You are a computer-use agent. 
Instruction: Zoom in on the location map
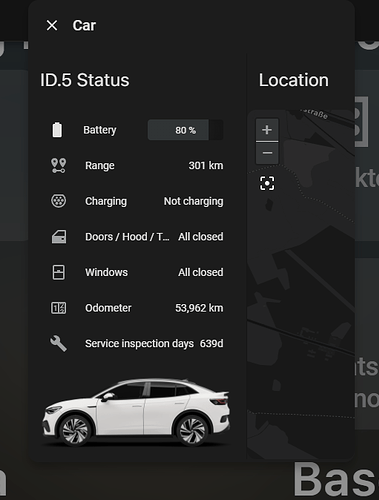click(267, 130)
